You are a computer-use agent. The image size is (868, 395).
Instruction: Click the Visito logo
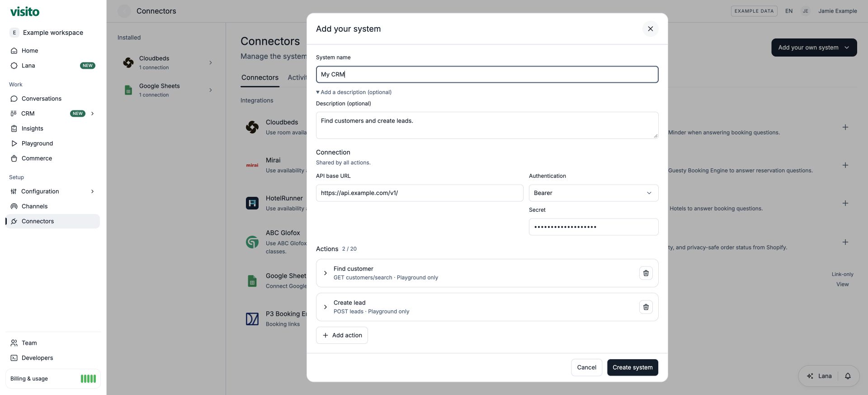tap(25, 11)
